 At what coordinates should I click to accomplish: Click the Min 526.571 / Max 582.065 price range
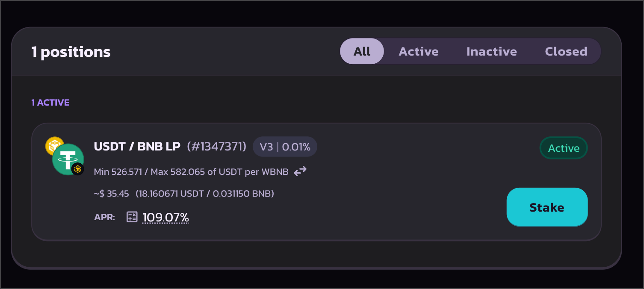191,172
